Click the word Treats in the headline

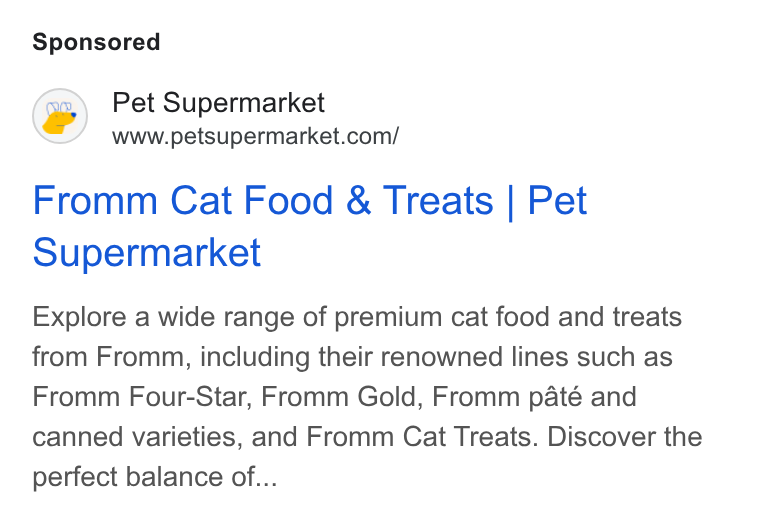pyautogui.click(x=438, y=200)
